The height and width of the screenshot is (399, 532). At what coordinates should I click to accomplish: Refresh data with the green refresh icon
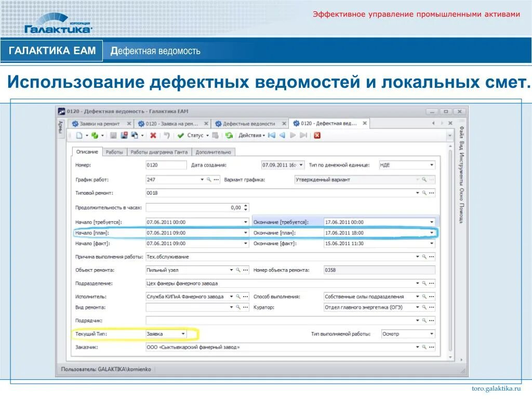230,136
